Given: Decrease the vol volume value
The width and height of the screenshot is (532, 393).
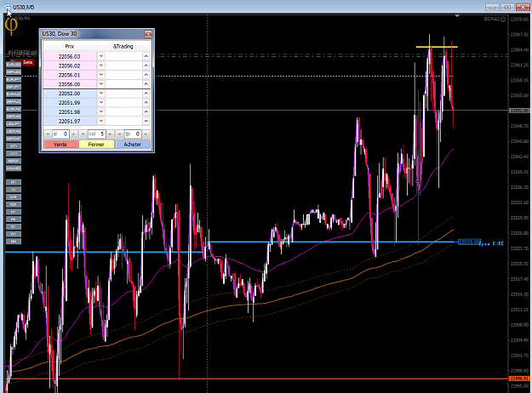Looking at the screenshot, I should tap(83, 134).
